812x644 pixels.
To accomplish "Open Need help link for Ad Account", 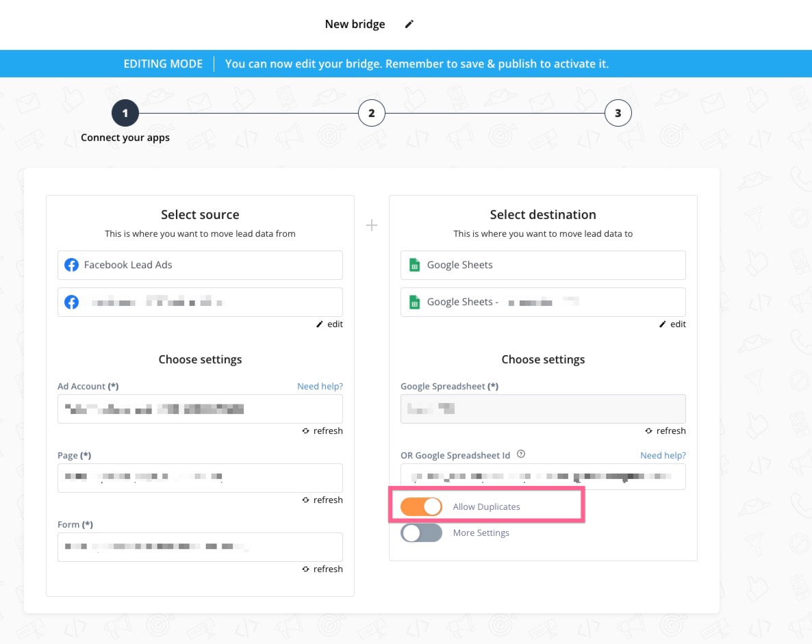I will pos(320,386).
